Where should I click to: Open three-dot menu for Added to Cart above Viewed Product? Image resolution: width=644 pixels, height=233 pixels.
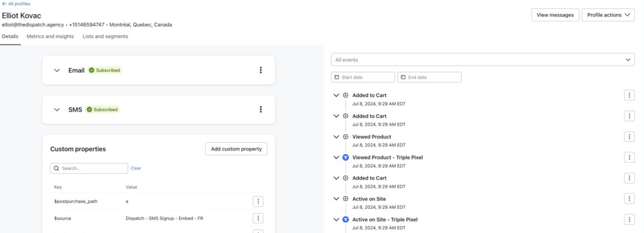(x=630, y=116)
